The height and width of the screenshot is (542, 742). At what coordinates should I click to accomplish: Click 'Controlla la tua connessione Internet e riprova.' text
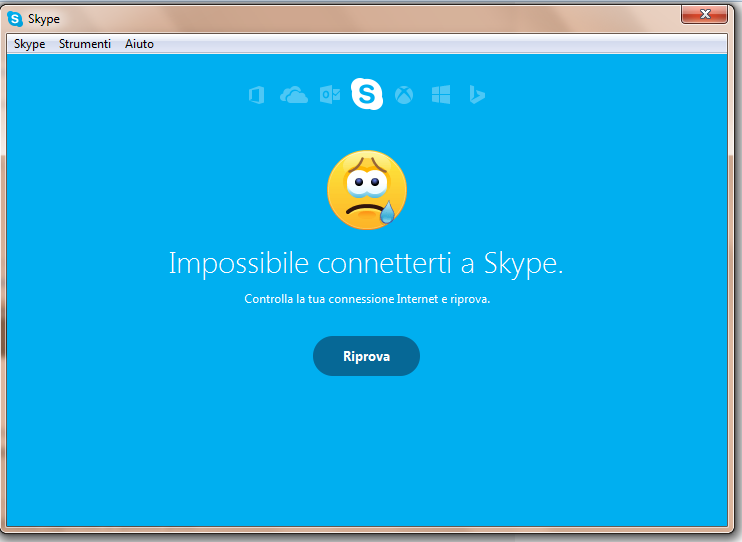[367, 299]
